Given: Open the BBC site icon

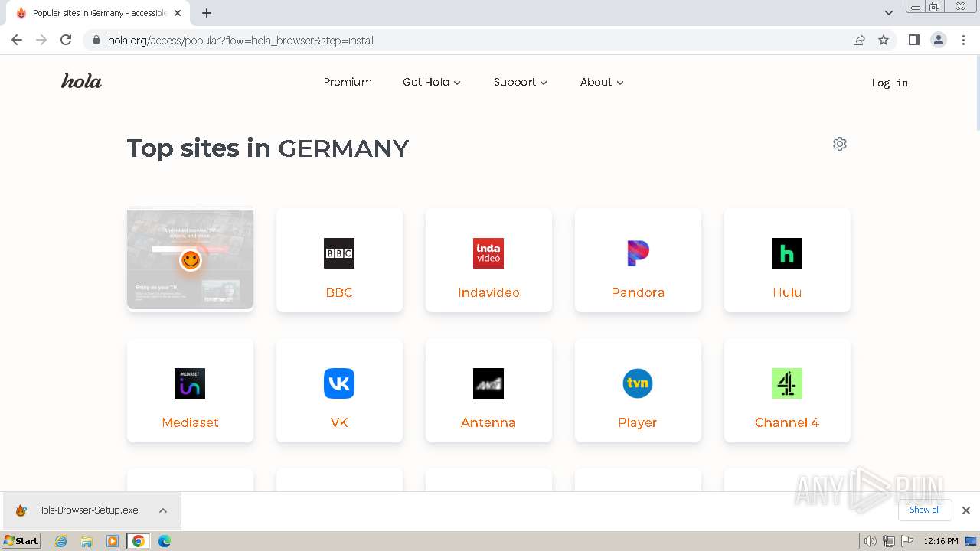Looking at the screenshot, I should [339, 253].
